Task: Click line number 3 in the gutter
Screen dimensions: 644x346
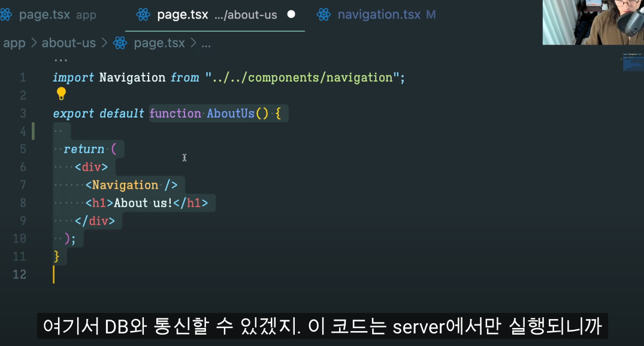Action: point(23,113)
